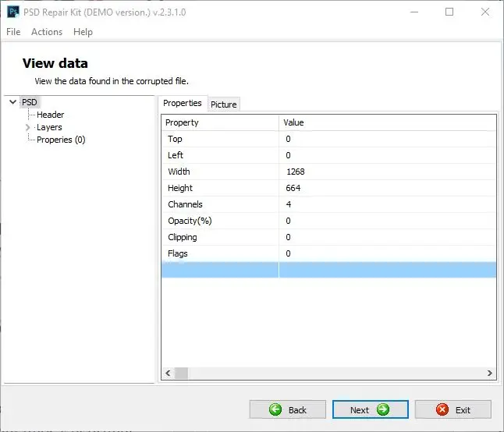Select the PSD root item
Image resolution: width=504 pixels, height=432 pixels.
29,102
